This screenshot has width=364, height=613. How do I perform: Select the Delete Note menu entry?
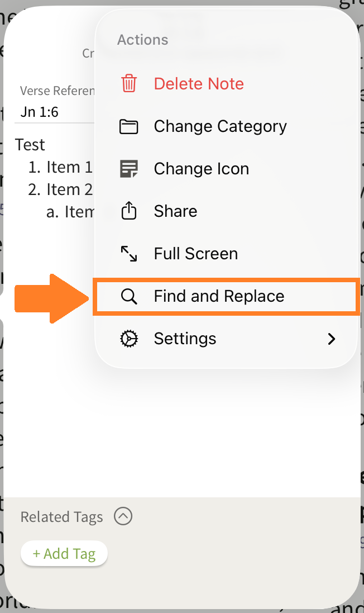199,84
